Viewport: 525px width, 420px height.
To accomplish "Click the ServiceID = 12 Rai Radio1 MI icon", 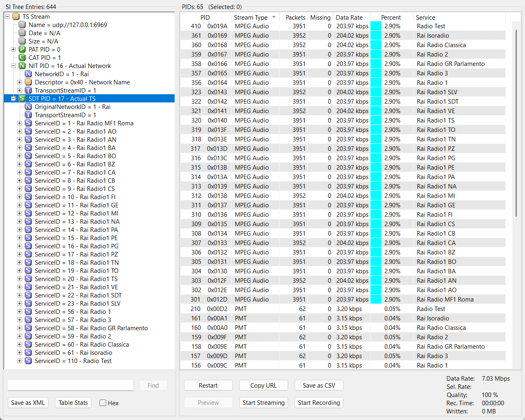I will 28,213.
